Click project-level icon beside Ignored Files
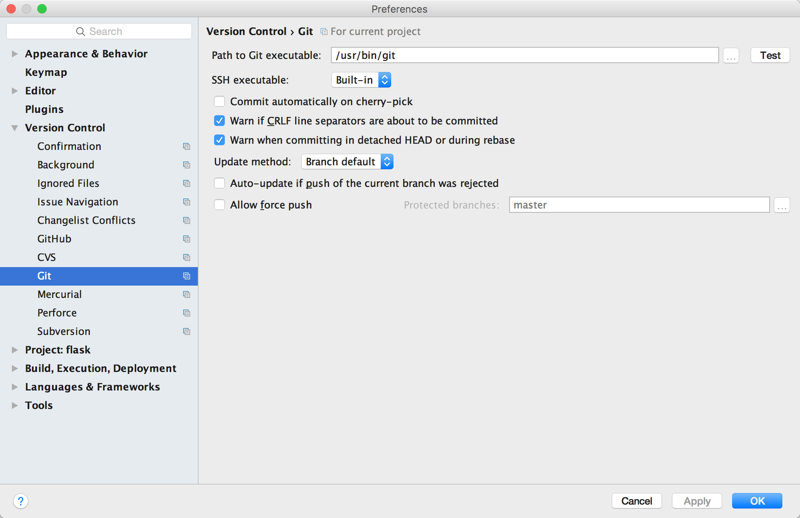 [186, 184]
